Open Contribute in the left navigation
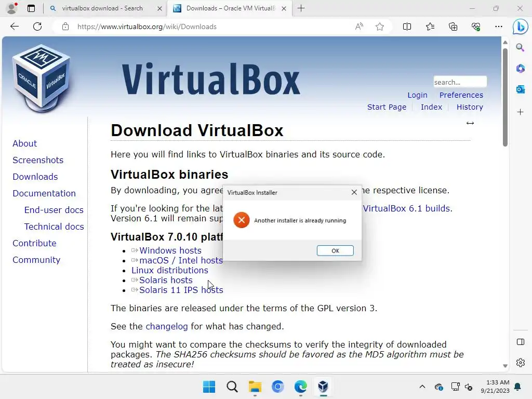Screen dimensions: 532x399 click(x=34, y=243)
